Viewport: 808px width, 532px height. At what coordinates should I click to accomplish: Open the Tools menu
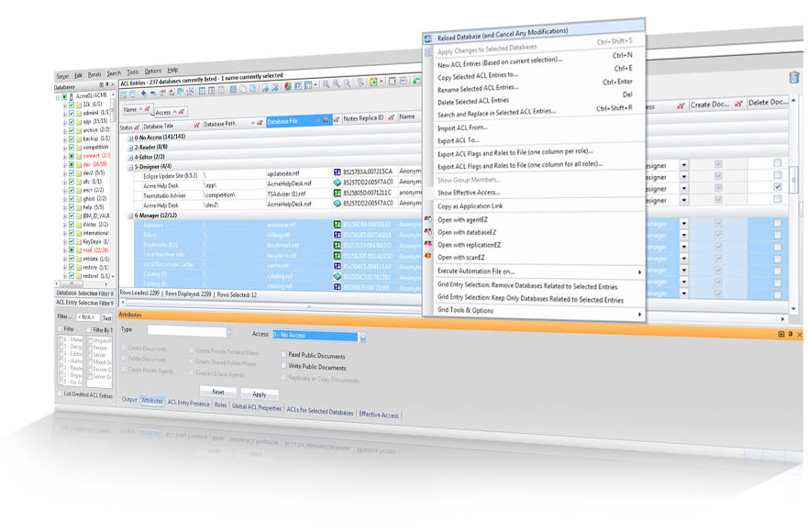pos(133,72)
